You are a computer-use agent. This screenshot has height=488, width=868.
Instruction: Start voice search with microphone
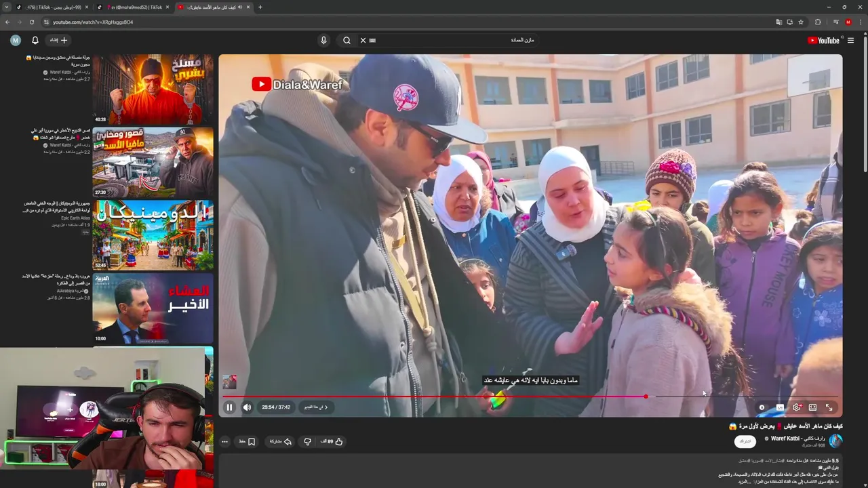pyautogui.click(x=323, y=41)
